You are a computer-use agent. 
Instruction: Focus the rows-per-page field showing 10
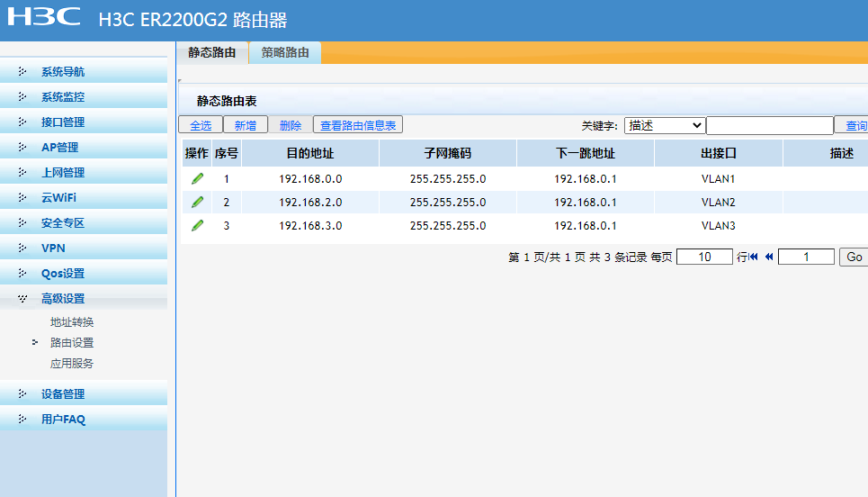pyautogui.click(x=704, y=257)
